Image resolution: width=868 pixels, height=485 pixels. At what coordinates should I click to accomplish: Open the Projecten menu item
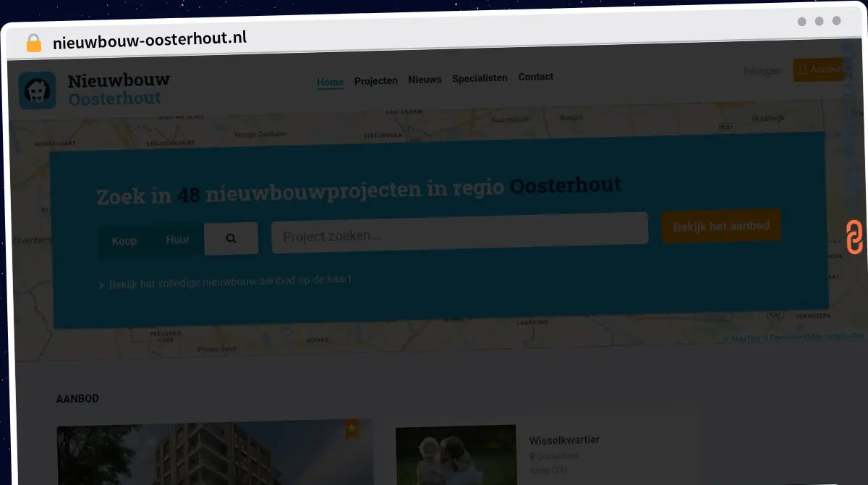tap(376, 80)
